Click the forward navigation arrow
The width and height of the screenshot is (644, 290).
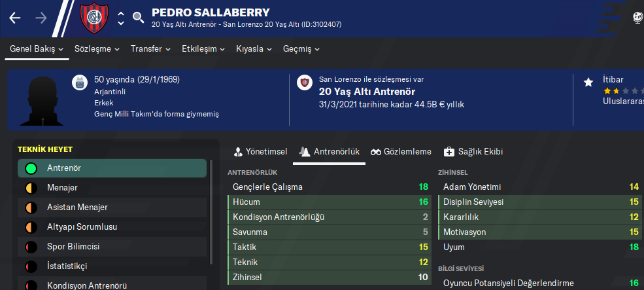coord(41,18)
